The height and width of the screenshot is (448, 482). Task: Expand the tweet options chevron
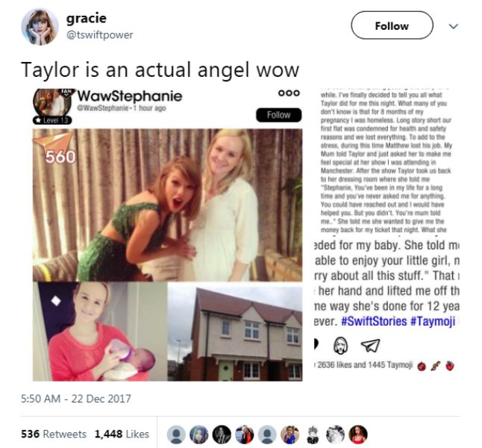pos(454,26)
